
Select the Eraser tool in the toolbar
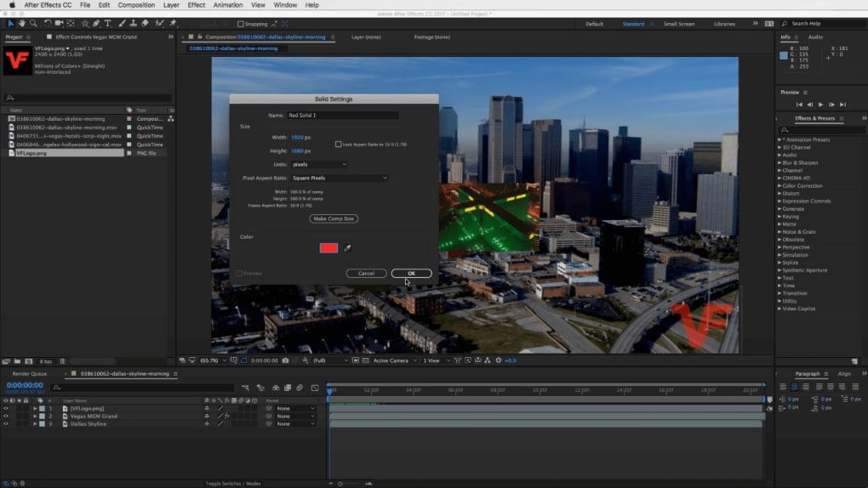pyautogui.click(x=145, y=24)
